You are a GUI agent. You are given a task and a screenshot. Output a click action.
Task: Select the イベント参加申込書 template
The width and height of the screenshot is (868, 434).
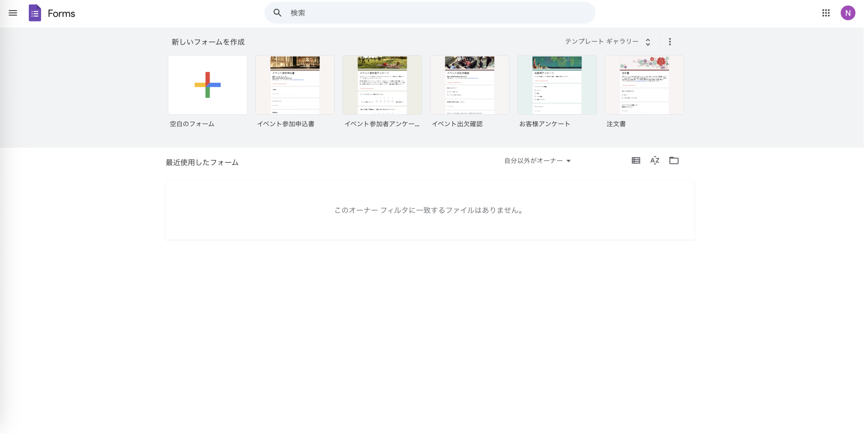click(x=295, y=85)
